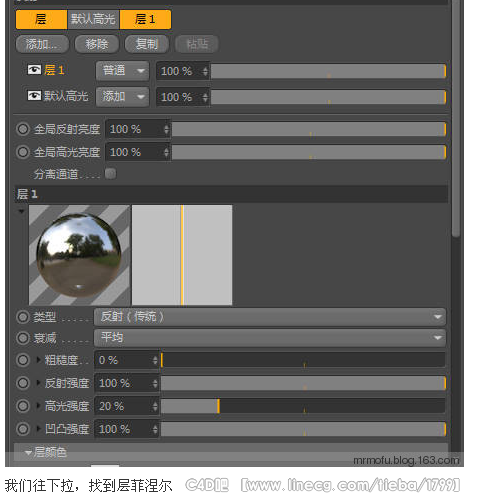Click the 反射强度 slider bar
Viewport: 486px width, 502px height.
click(x=303, y=383)
